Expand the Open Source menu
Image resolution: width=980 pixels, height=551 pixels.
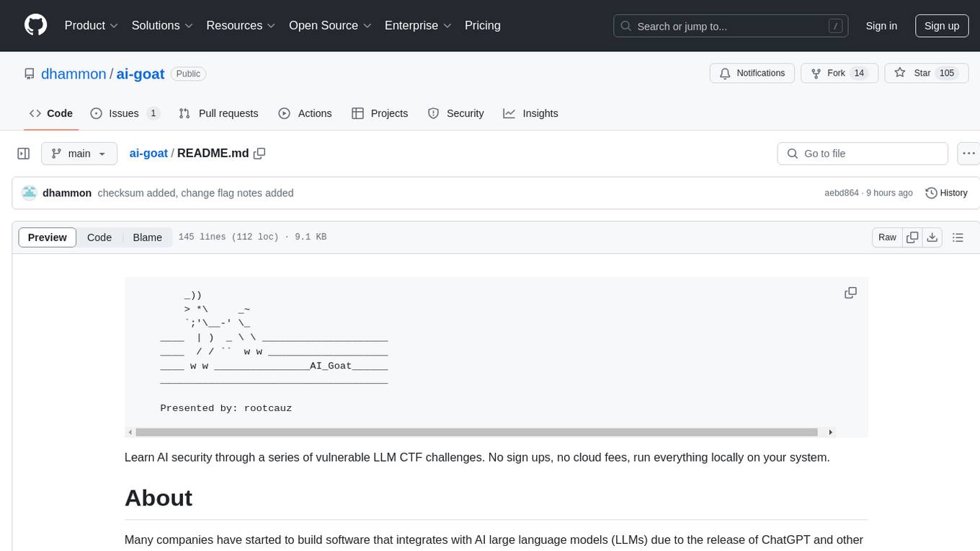pos(330,25)
